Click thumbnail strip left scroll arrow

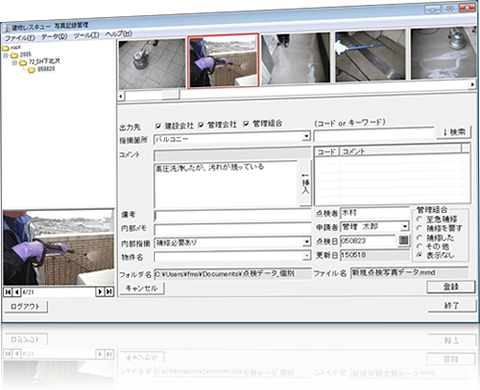point(121,96)
